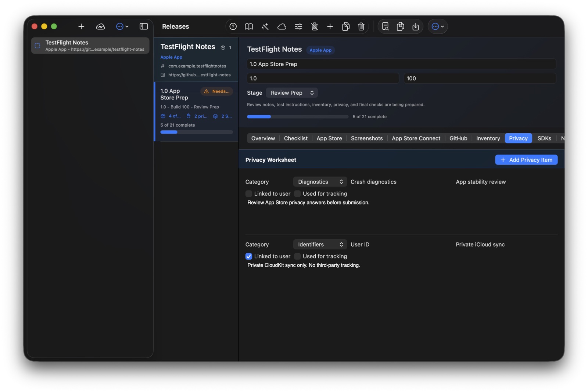Viewport: 588px width, 392px height.
Task: Click the repository URL braces icon
Action: [x=162, y=75]
